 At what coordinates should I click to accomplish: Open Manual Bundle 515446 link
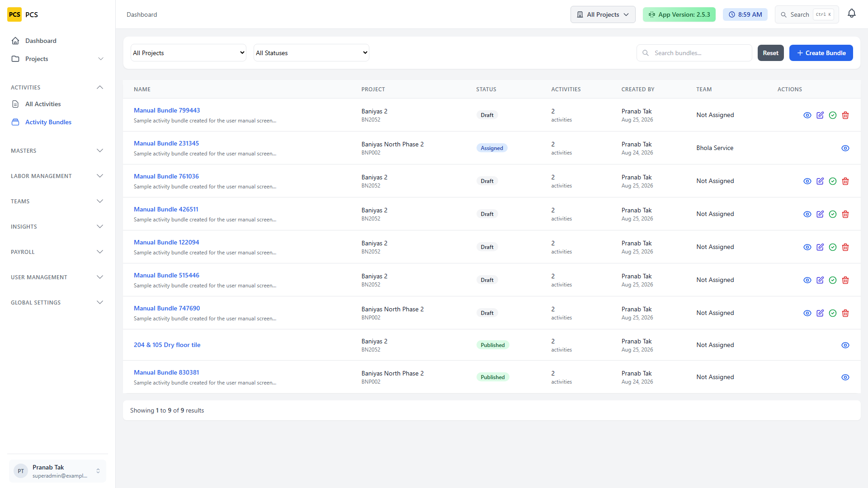tap(166, 275)
